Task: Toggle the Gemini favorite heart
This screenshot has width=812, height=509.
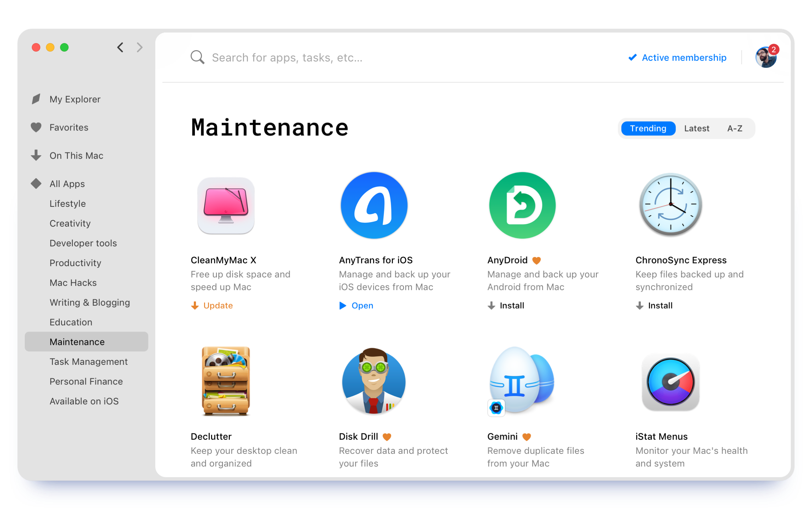Action: (527, 437)
